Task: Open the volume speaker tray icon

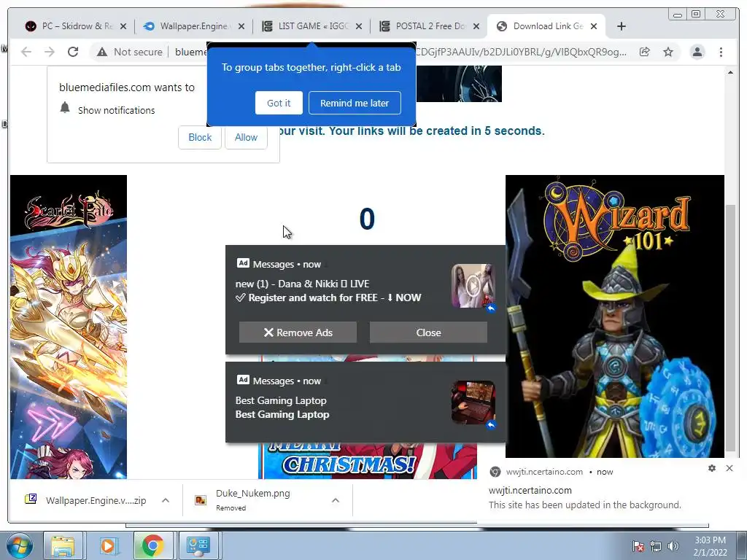Action: [673, 546]
